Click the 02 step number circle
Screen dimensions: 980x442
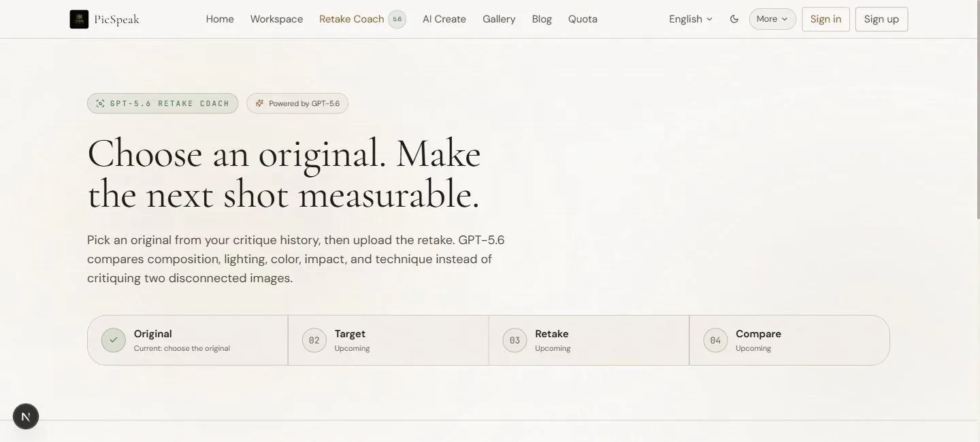(x=314, y=340)
